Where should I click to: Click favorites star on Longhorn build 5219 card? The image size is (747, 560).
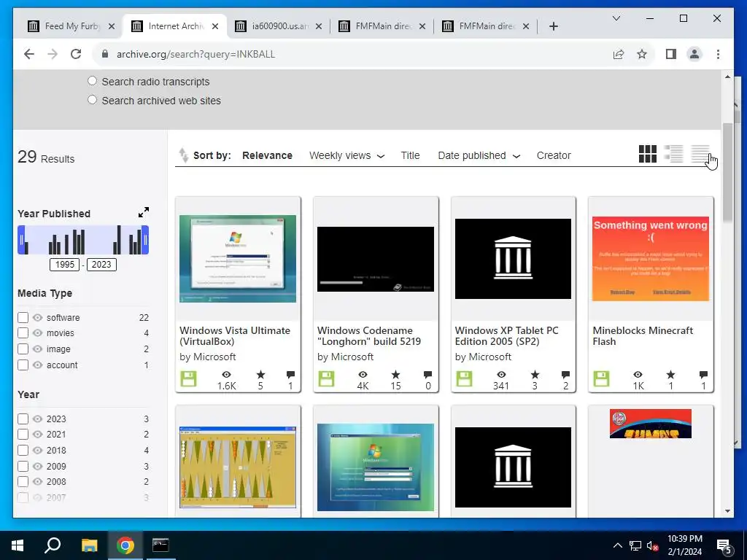[395, 374]
